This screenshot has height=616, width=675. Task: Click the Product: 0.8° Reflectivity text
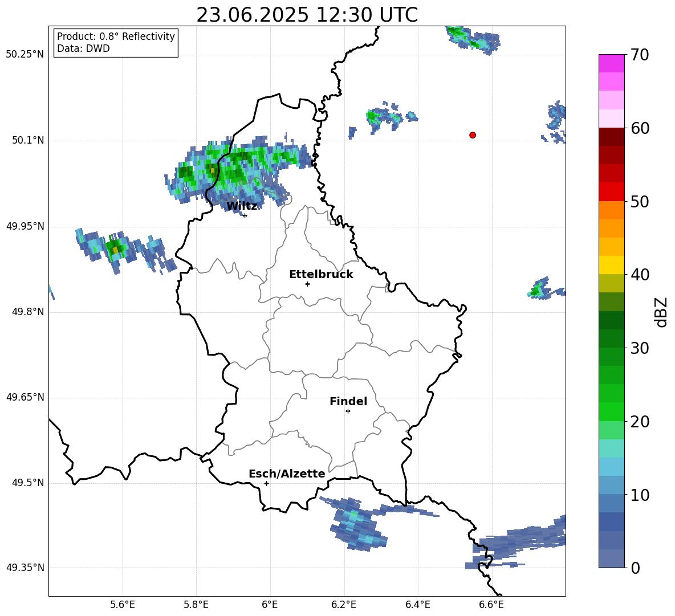point(116,36)
